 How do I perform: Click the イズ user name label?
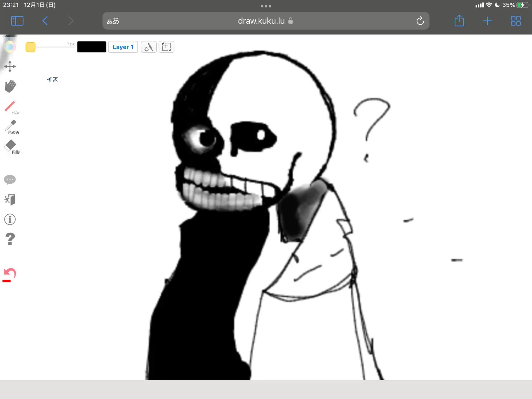click(x=53, y=79)
